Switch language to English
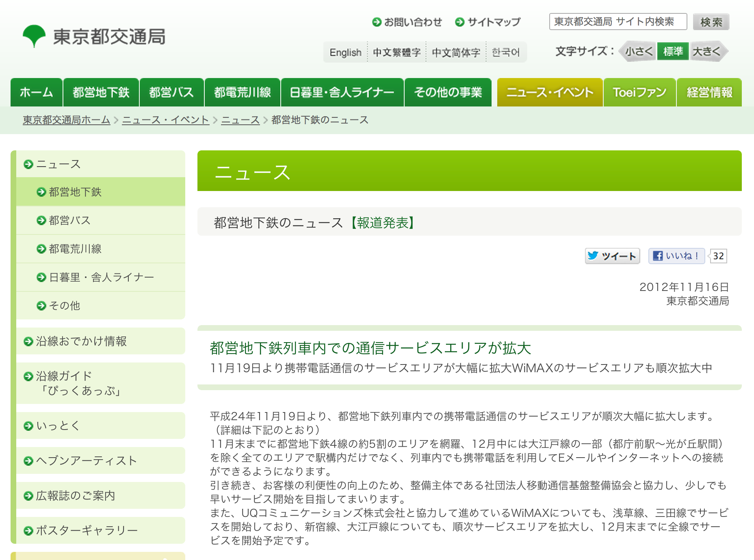 (x=345, y=52)
